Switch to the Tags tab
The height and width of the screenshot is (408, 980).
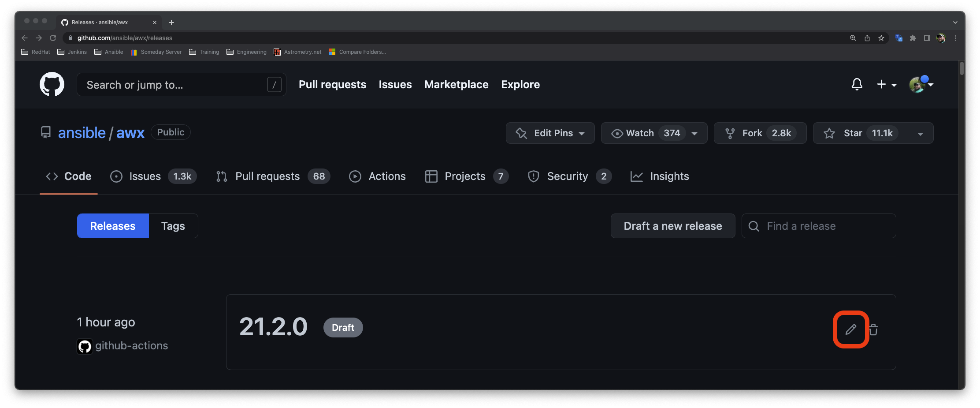pos(173,225)
